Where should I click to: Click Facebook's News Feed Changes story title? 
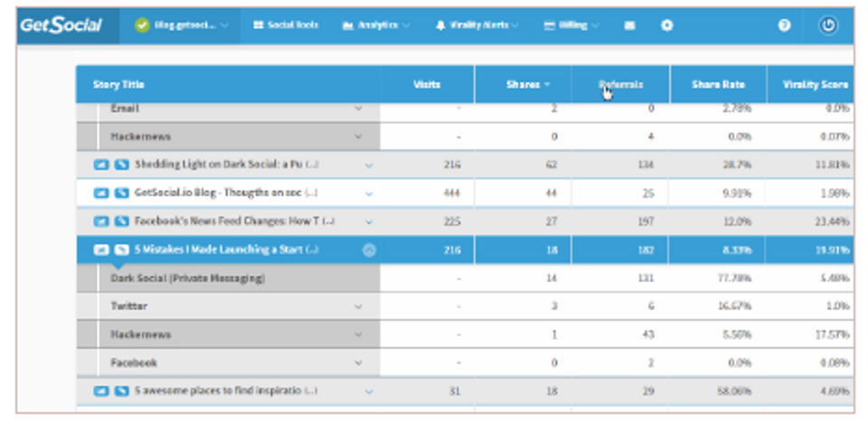click(x=235, y=222)
